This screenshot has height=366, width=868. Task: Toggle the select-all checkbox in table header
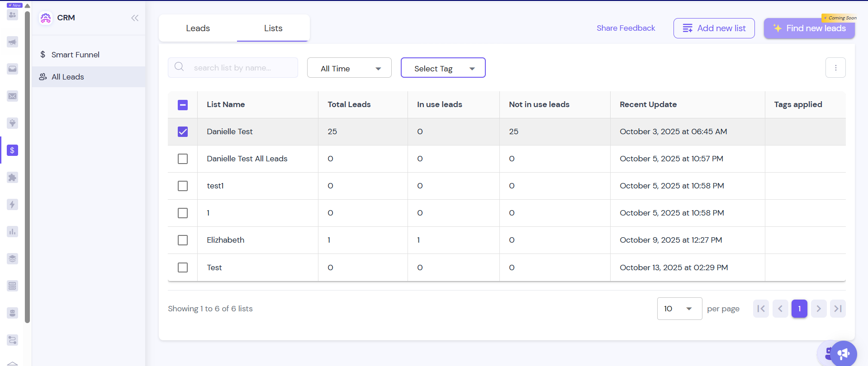point(183,105)
